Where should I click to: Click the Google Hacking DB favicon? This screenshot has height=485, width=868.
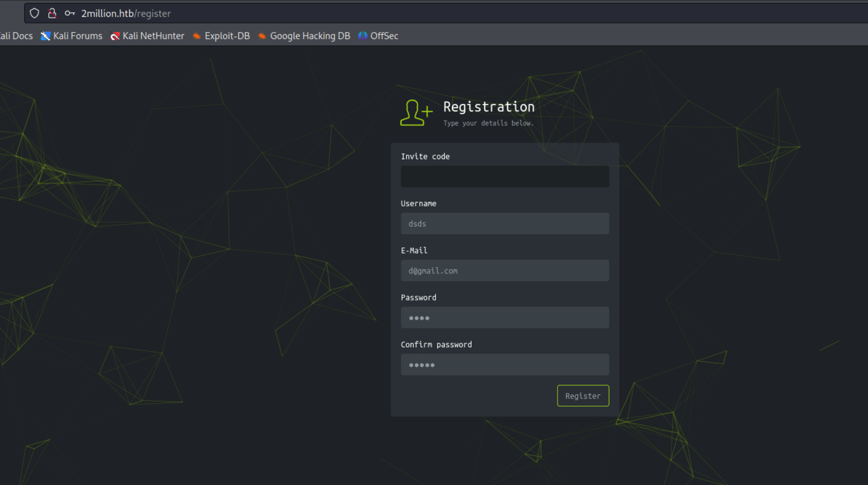point(262,36)
